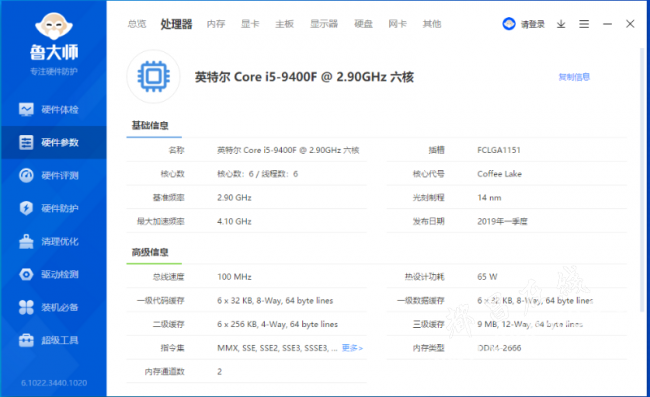Image resolution: width=650 pixels, height=397 pixels.
Task: Click the large CPU chip icon
Action: point(153,76)
